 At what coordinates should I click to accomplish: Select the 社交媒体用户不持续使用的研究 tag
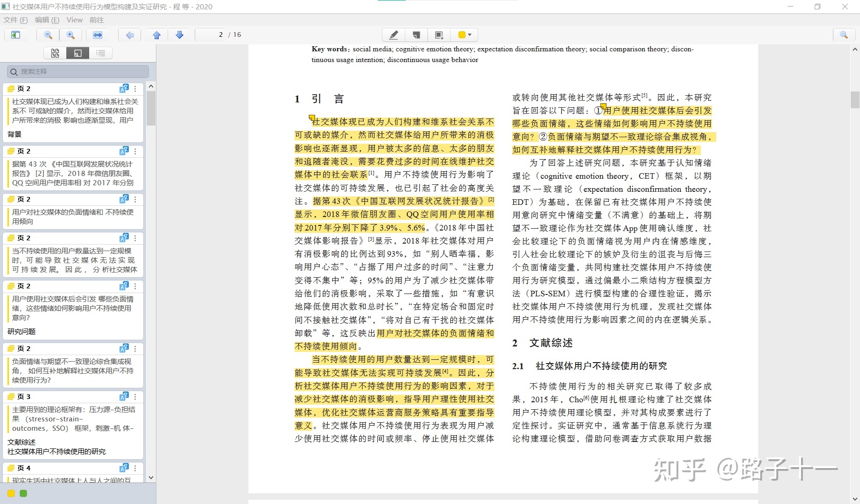point(56,452)
